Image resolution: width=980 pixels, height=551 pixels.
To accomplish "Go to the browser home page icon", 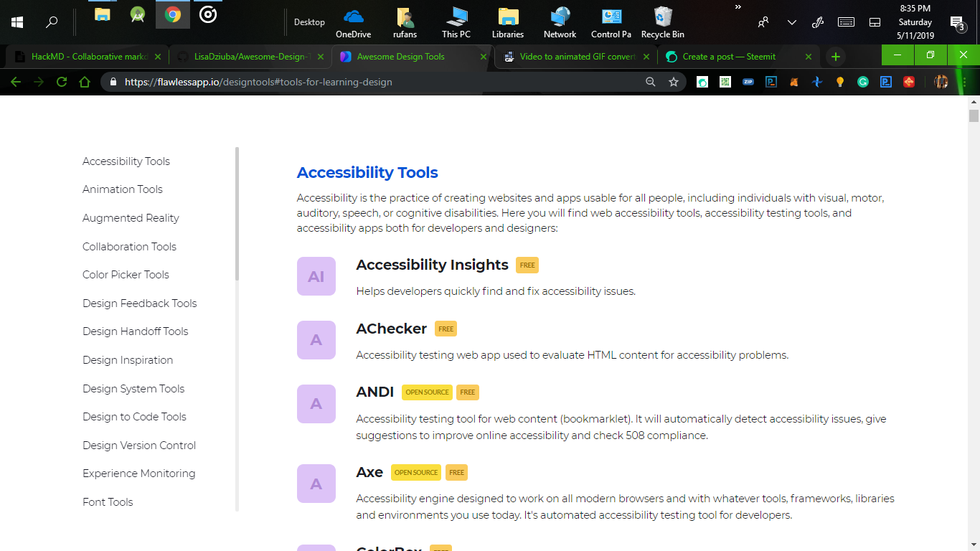I will [x=85, y=82].
